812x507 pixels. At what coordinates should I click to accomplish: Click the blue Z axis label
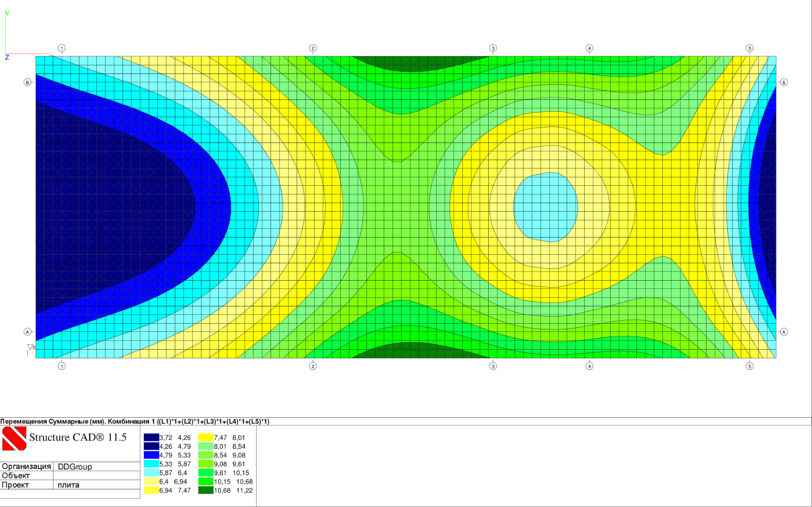pos(7,57)
